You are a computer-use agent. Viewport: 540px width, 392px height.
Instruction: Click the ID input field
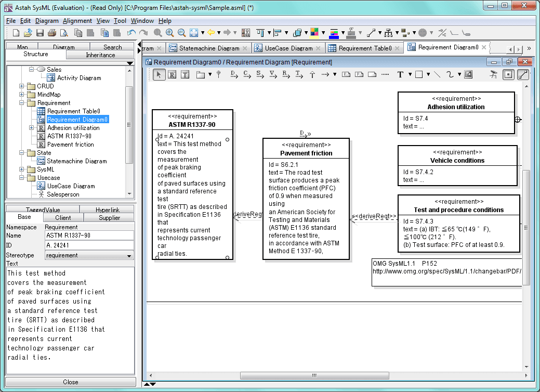click(89, 245)
